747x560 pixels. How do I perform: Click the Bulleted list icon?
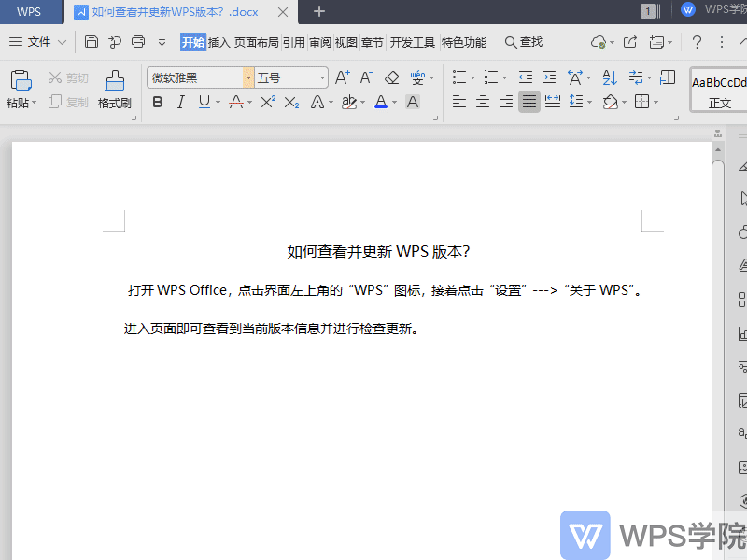point(459,77)
